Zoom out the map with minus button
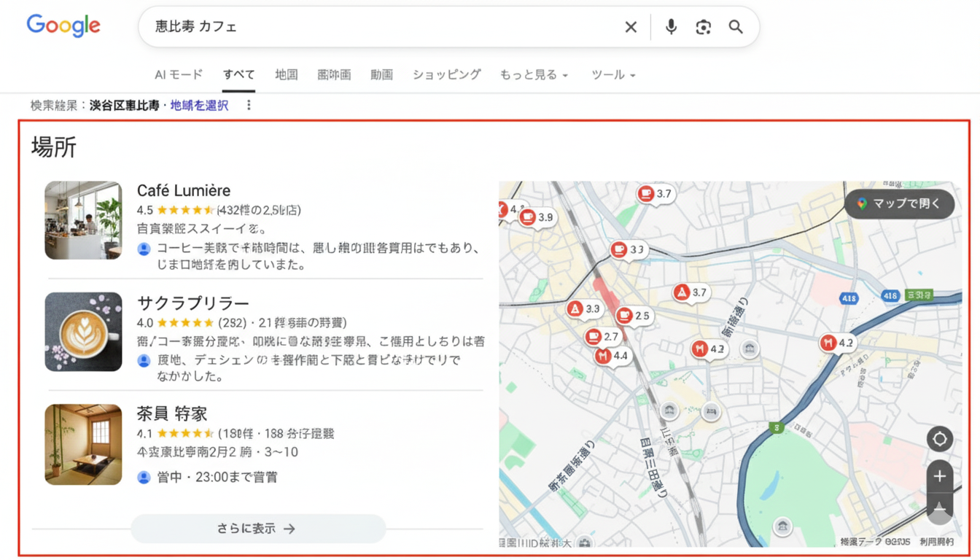The height and width of the screenshot is (560, 980). tap(940, 508)
